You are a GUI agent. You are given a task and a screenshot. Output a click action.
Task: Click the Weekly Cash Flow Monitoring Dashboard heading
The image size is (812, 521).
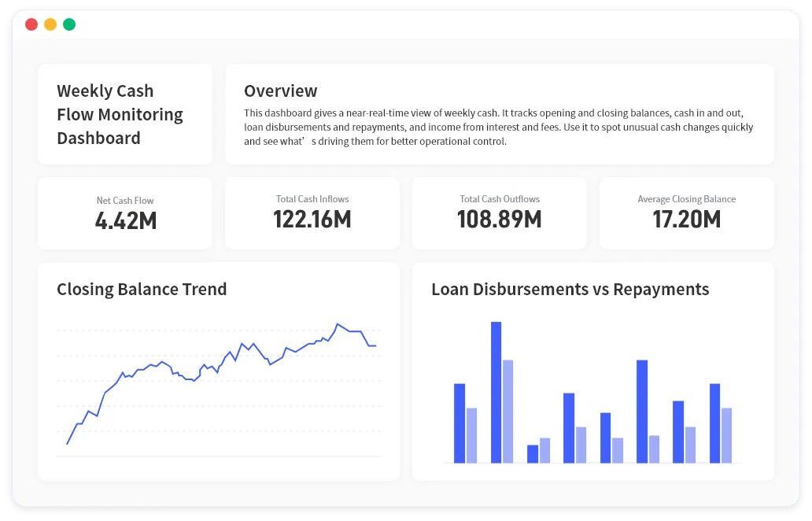(x=120, y=114)
